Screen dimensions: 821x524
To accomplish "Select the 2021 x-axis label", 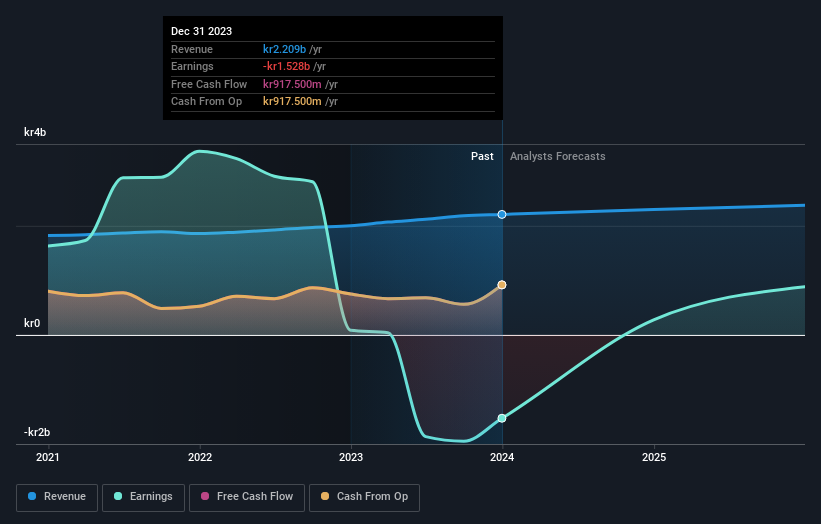I will 48,457.
